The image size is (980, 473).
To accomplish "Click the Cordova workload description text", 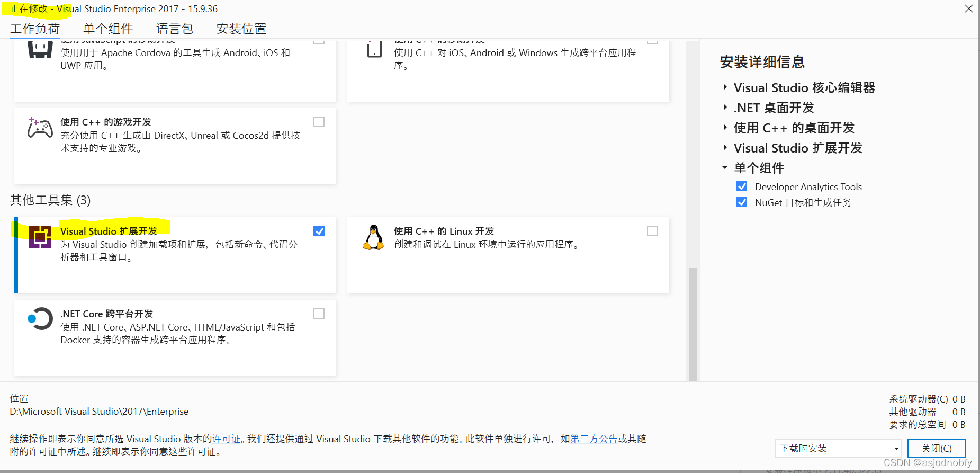I will 175,59.
